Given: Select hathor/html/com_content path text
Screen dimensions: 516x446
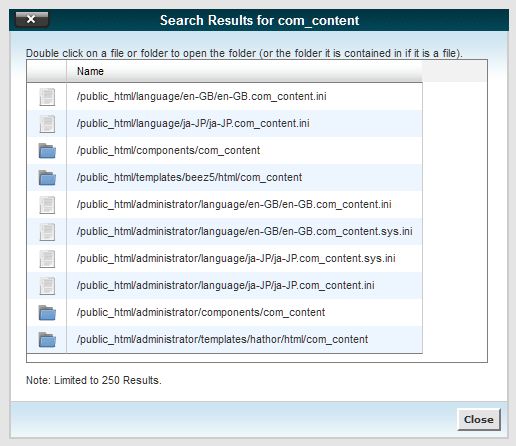Looking at the screenshot, I should click(222, 339).
